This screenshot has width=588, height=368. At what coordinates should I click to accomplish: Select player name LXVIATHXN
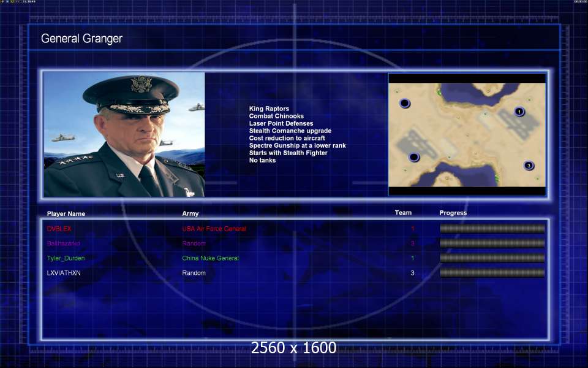tap(64, 273)
